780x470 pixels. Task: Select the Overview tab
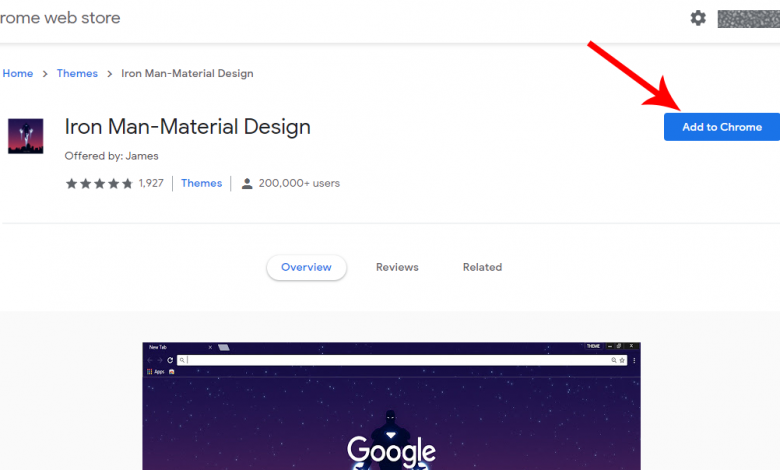click(x=306, y=268)
